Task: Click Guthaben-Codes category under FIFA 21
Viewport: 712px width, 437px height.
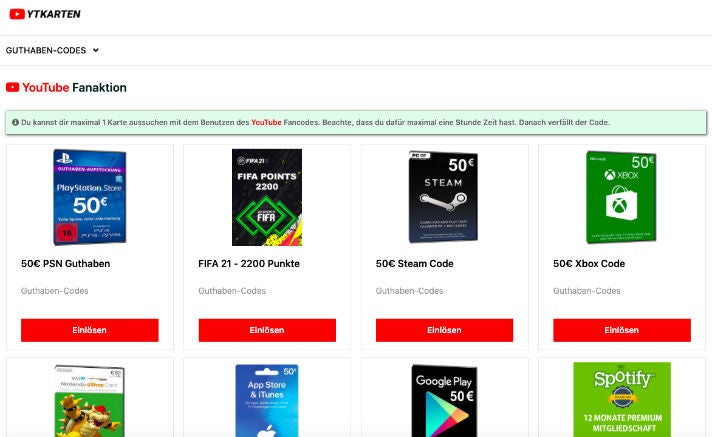Action: click(232, 291)
